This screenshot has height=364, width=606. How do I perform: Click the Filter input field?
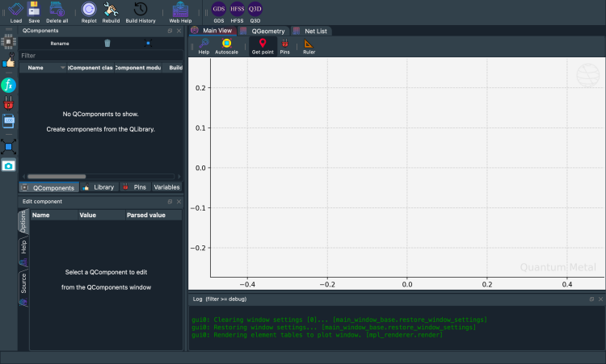tap(101, 56)
